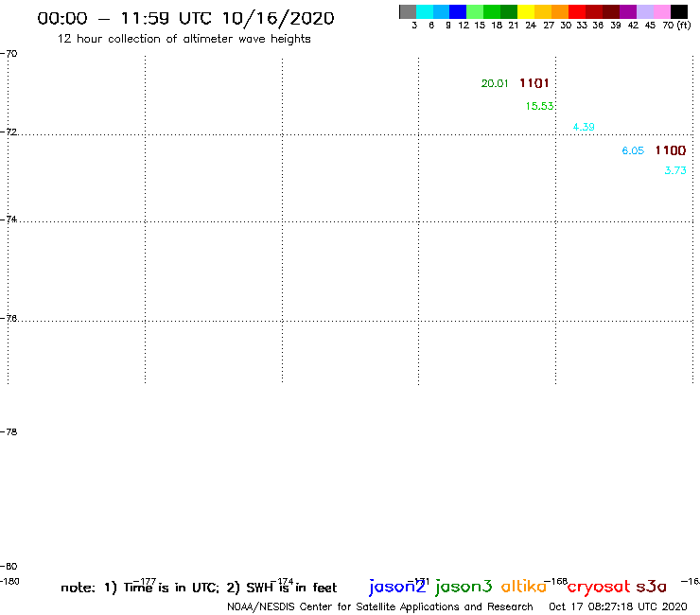Select the pure blue swatch in the legend
This screenshot has width=700, height=615.
(x=458, y=11)
